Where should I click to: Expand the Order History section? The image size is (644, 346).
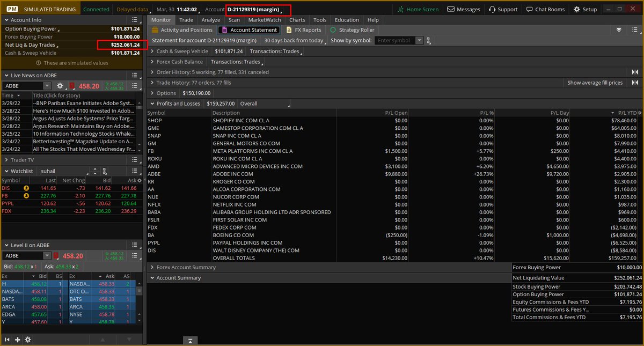(152, 72)
